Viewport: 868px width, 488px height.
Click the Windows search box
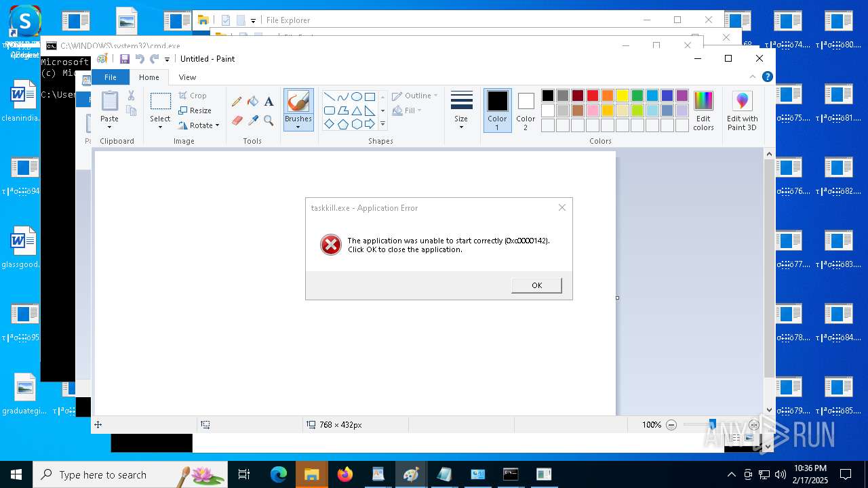(x=130, y=474)
